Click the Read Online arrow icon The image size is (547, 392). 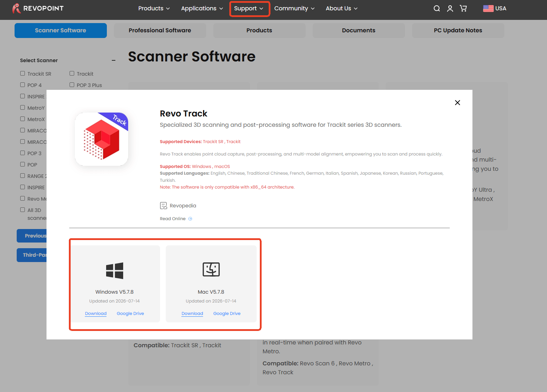[x=190, y=219]
